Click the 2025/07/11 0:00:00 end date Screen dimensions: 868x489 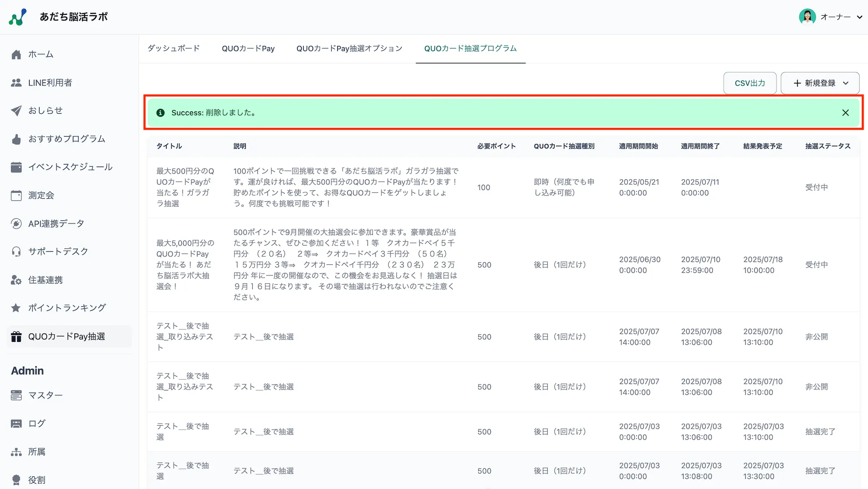pyautogui.click(x=700, y=187)
